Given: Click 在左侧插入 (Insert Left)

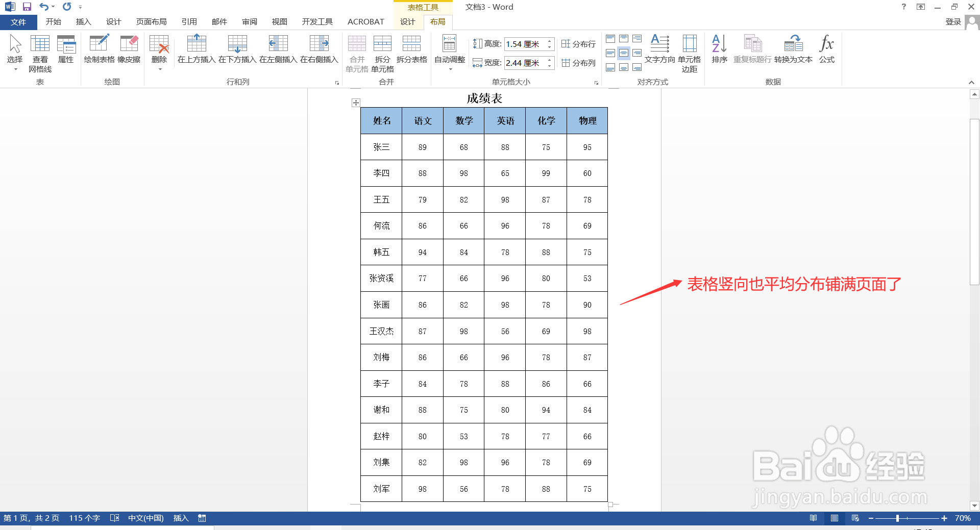Looking at the screenshot, I should [x=278, y=49].
